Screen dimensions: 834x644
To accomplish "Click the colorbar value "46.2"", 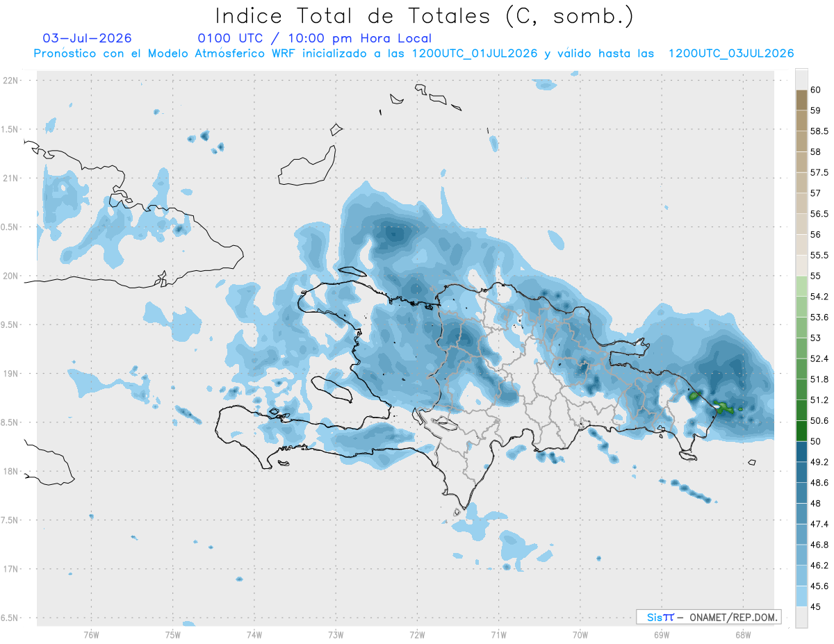I will 819,565.
